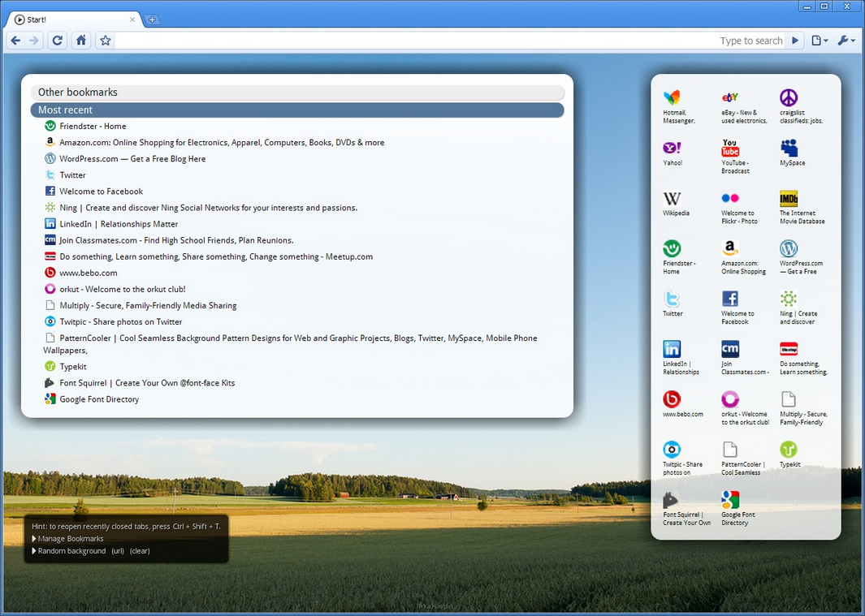The height and width of the screenshot is (616, 865).
Task: Open the orkut Welcome bookmark link in list
Action: (x=123, y=289)
